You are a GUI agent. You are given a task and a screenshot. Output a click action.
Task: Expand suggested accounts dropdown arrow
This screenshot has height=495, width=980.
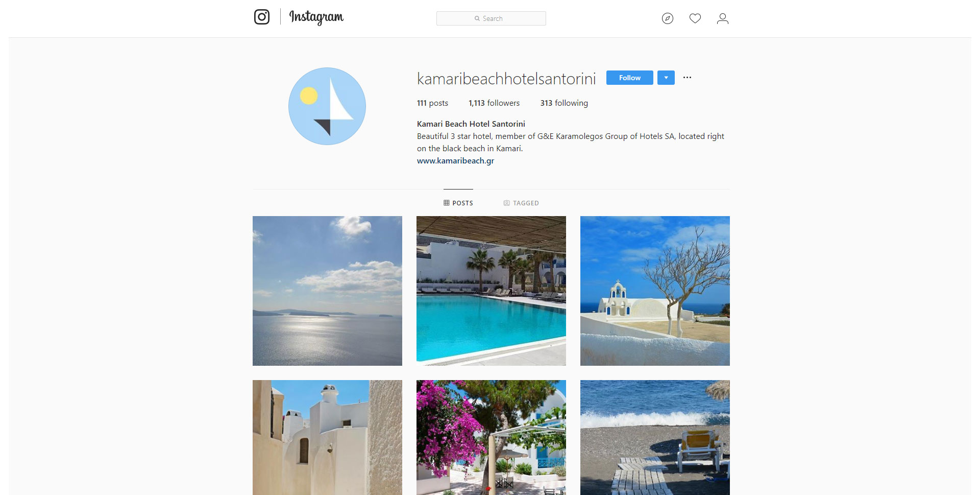(x=666, y=78)
